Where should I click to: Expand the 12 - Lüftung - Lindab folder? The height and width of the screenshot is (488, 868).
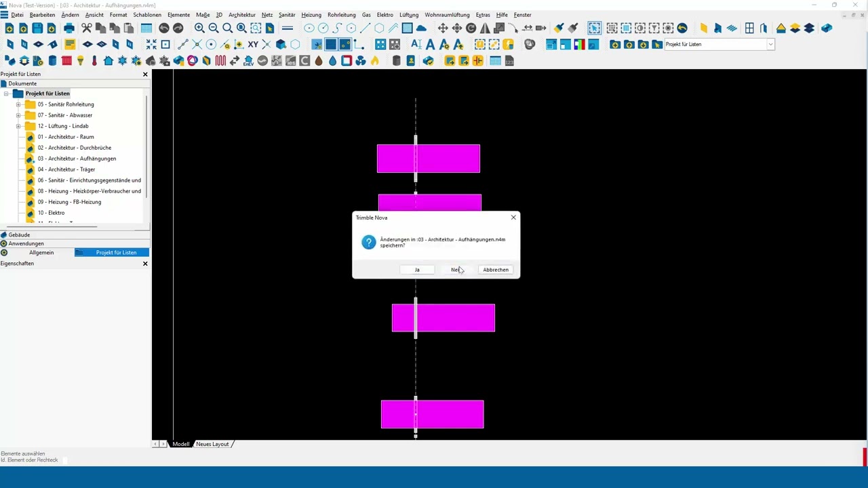[18, 126]
